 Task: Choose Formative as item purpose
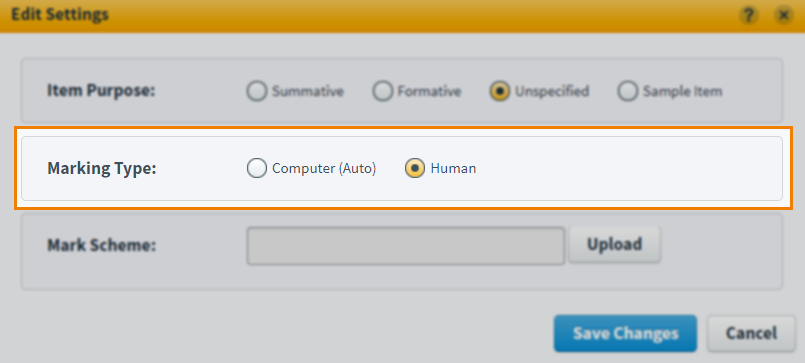tap(382, 91)
